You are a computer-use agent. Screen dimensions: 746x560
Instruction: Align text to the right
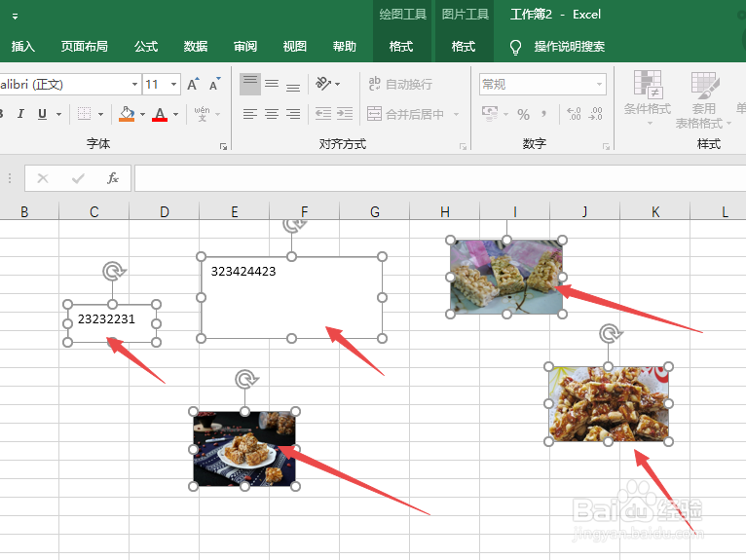click(293, 114)
